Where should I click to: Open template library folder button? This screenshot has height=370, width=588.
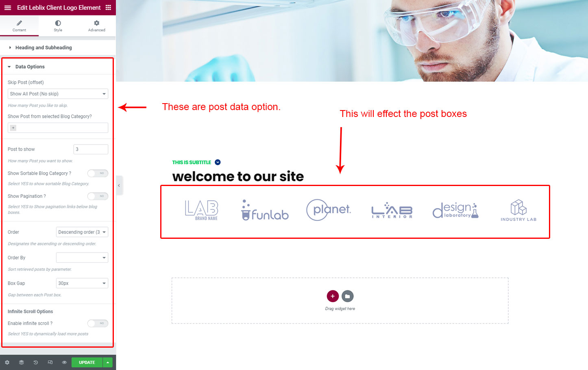click(x=347, y=296)
